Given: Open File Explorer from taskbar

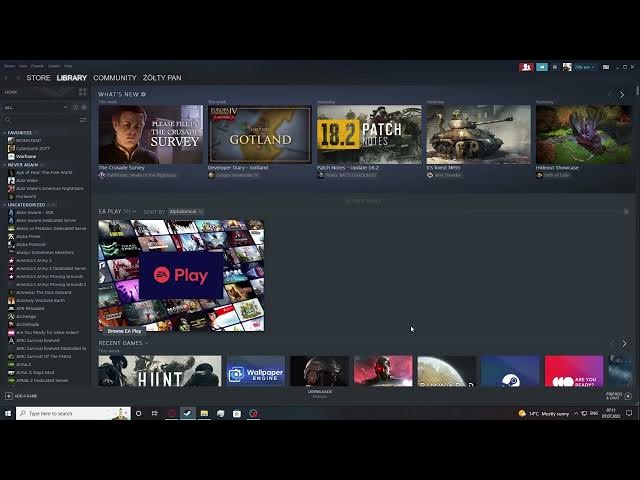Looking at the screenshot, I should click(x=204, y=413).
